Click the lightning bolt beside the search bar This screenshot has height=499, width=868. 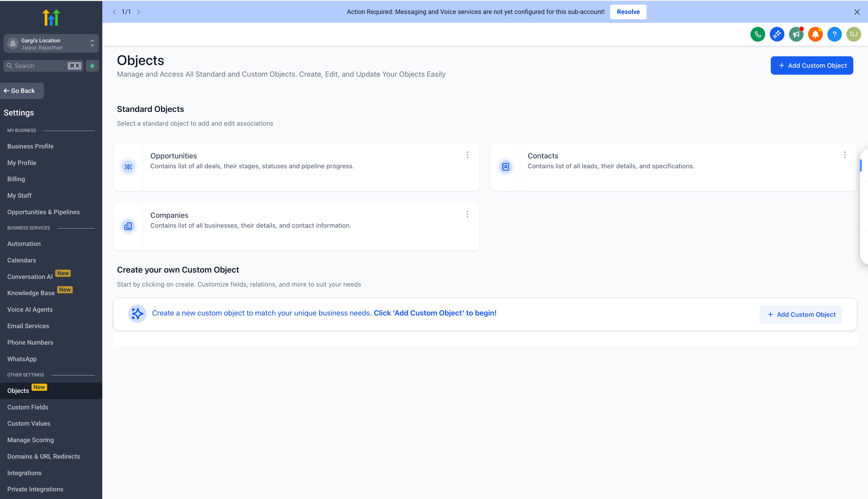pyautogui.click(x=92, y=66)
